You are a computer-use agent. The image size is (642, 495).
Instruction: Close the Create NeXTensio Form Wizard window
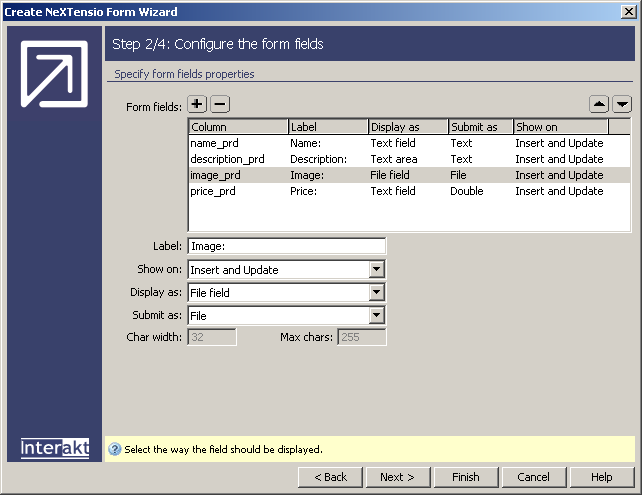click(x=628, y=12)
